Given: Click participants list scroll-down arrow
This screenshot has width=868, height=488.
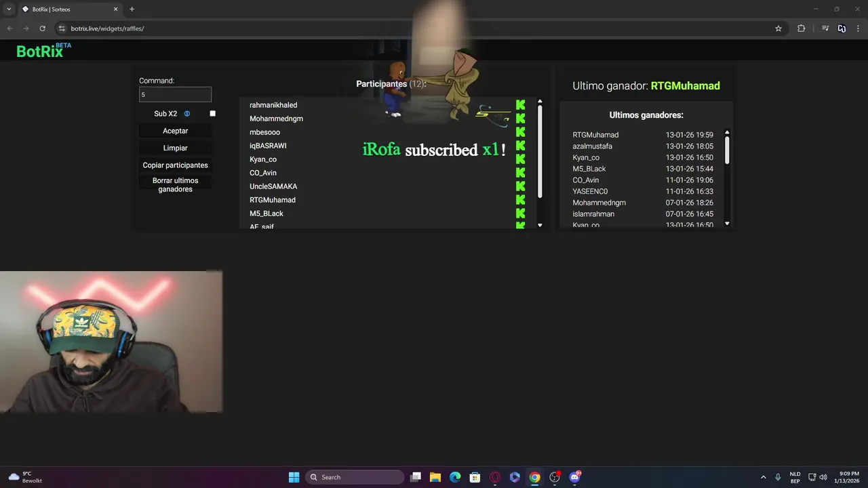Looking at the screenshot, I should [540, 225].
